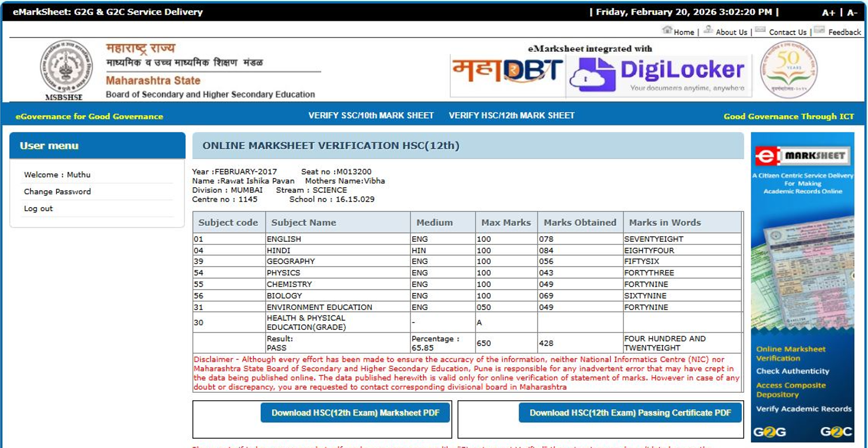Click Online Marksheet Verification in the side banner
The image size is (868, 448).
click(x=790, y=354)
